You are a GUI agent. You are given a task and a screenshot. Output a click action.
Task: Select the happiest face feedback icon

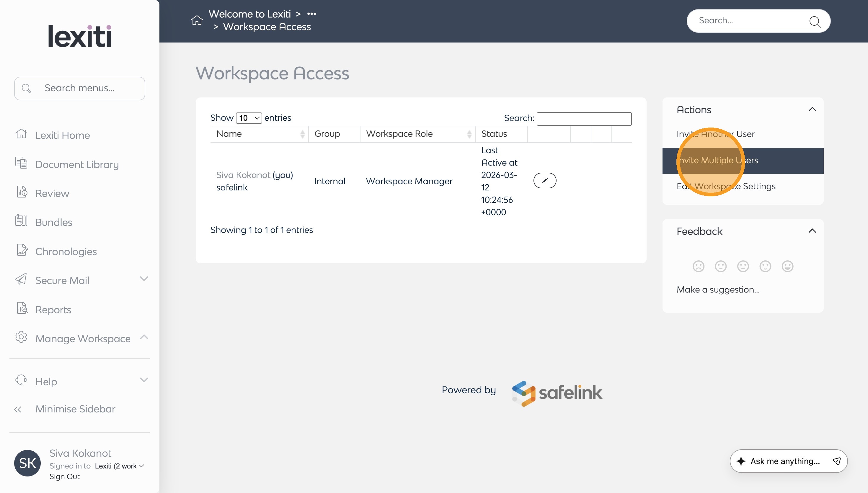787,266
